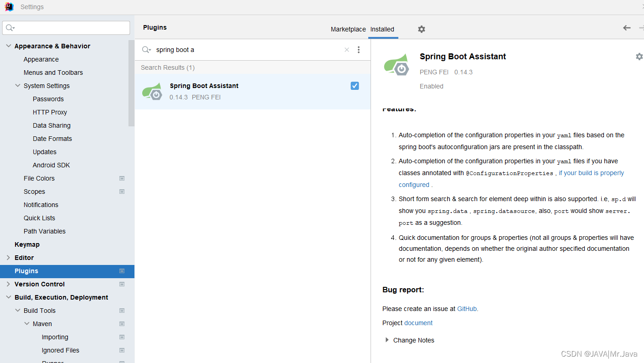Screen dimensions: 644x363
Task: Switch to the Marketplace tab
Action: click(x=348, y=29)
